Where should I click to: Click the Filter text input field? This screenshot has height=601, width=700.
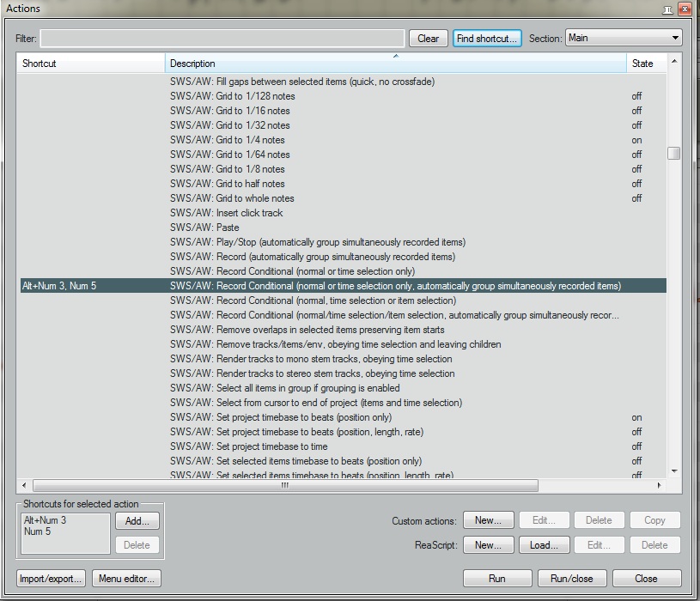(x=222, y=39)
